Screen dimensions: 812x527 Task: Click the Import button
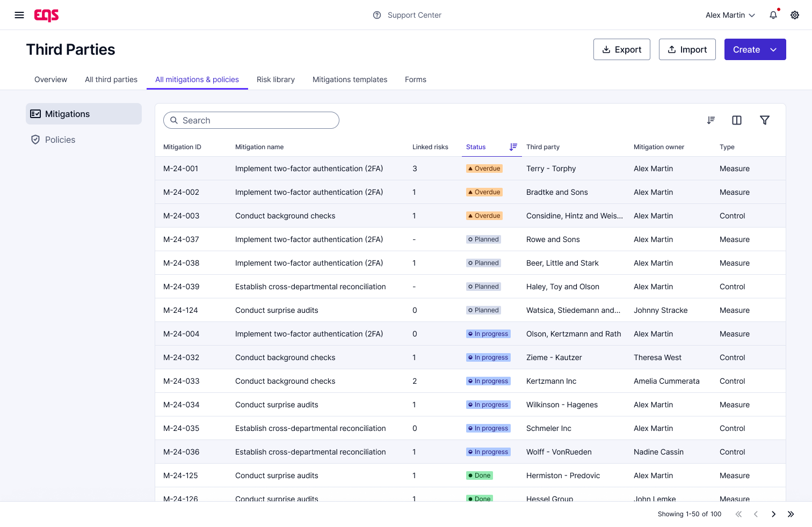[x=687, y=49]
